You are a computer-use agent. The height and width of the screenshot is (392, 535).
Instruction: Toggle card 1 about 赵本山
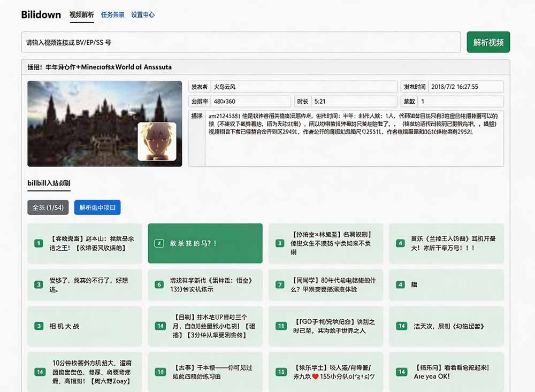point(85,243)
